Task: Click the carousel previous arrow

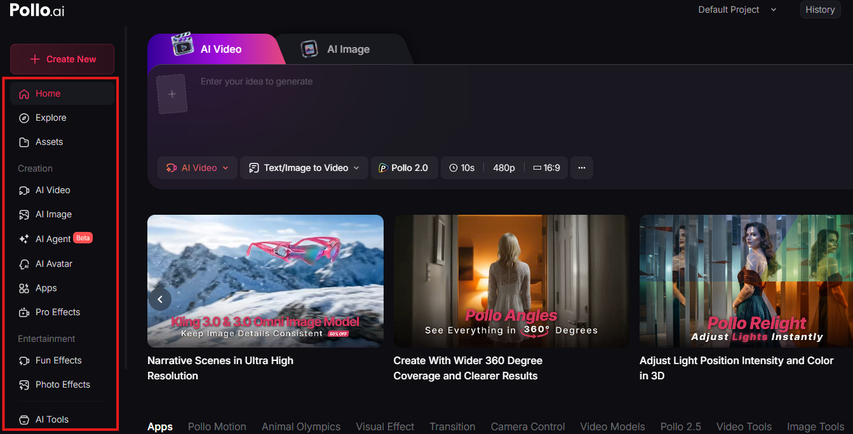Action: tap(159, 298)
